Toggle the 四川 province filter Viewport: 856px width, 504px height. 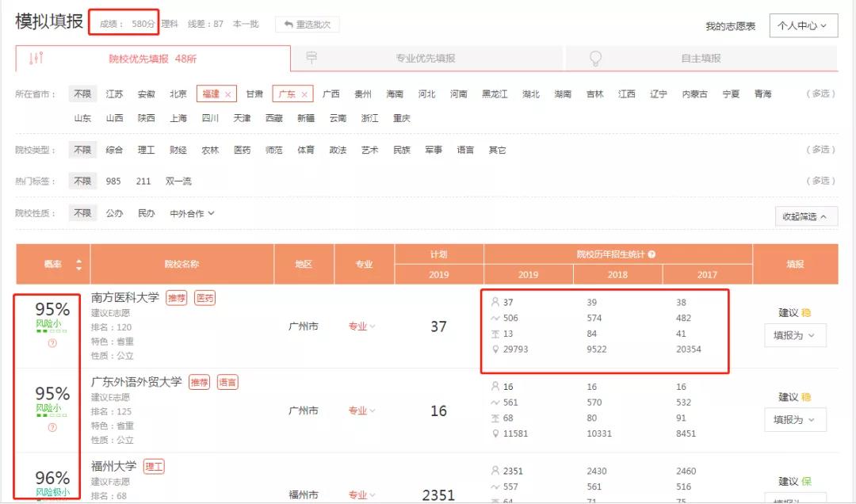pos(210,118)
